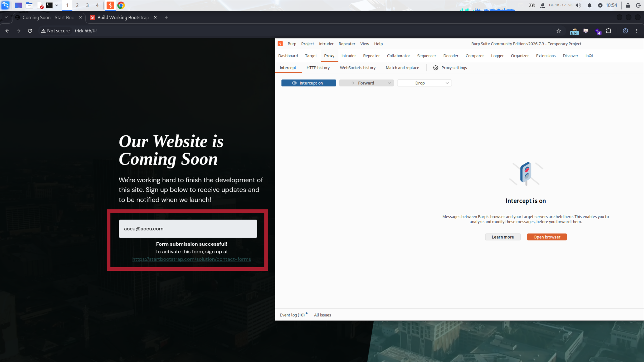This screenshot has width=644, height=362.
Task: Open the Chrome tab search chevron
Action: pyautogui.click(x=6, y=17)
